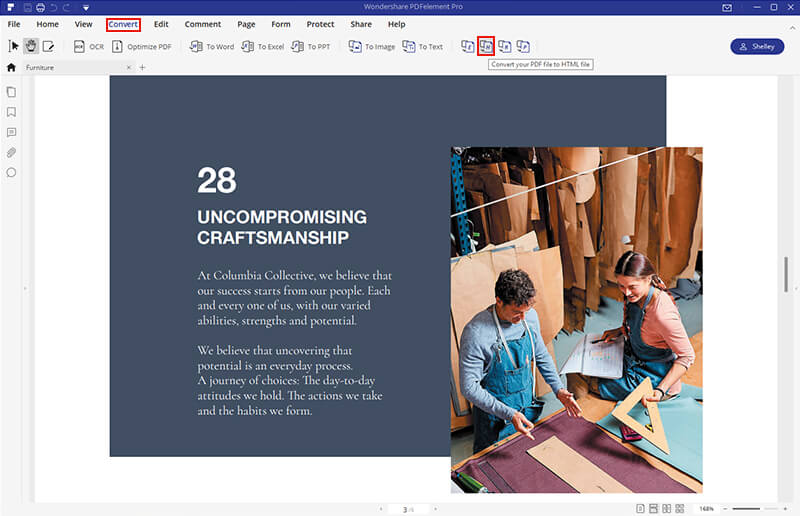Click the To Excel conversion button
Screen dimensions: 800x516
[262, 46]
